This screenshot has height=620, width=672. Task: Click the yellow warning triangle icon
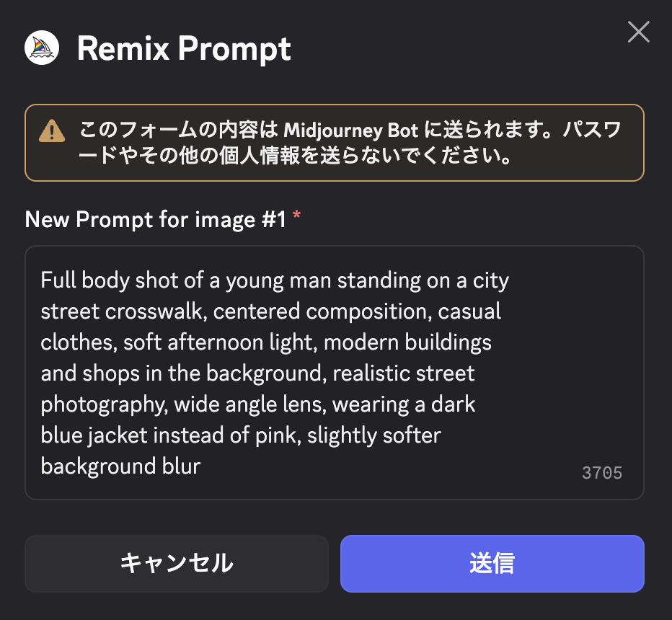click(52, 130)
